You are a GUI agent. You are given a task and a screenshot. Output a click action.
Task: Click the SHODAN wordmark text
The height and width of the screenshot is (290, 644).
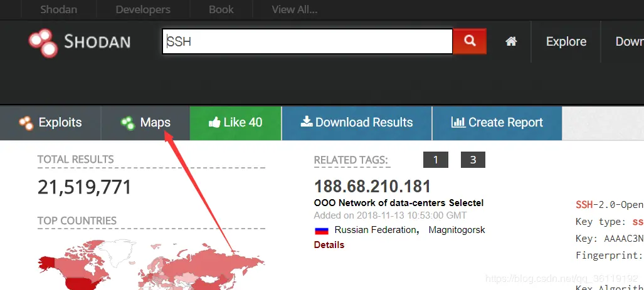(x=97, y=42)
